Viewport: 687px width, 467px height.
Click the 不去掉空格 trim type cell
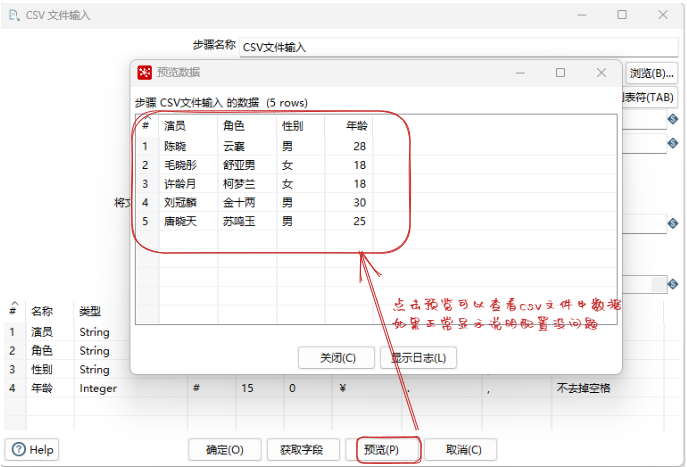click(x=583, y=388)
